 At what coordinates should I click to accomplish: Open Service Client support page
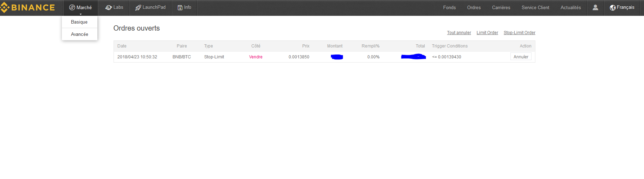[535, 7]
